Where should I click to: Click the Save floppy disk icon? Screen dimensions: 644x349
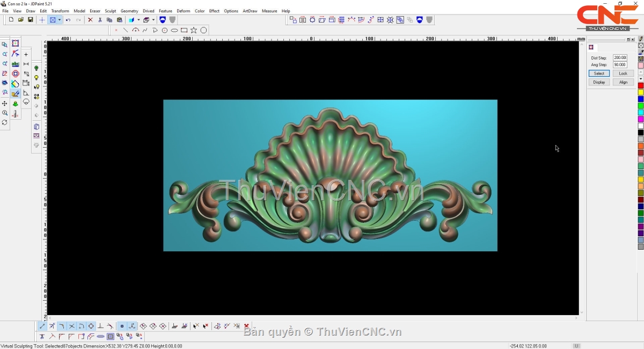[31, 20]
